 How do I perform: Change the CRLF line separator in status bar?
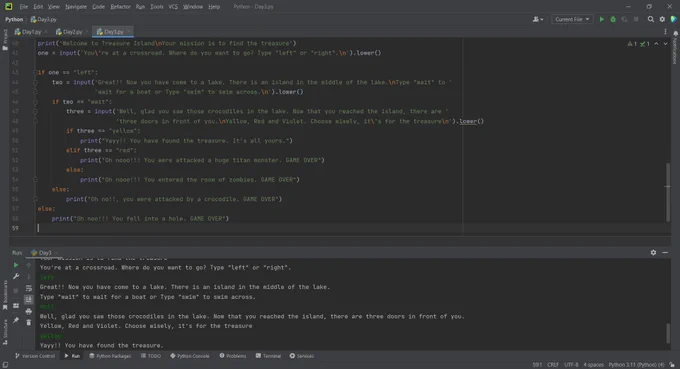point(552,365)
